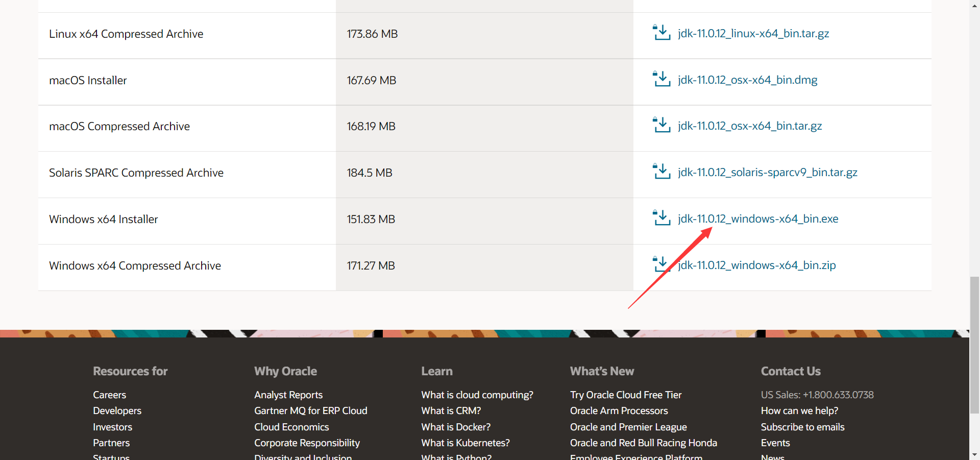Select macOS Compressed Archive row label

pyautogui.click(x=119, y=126)
